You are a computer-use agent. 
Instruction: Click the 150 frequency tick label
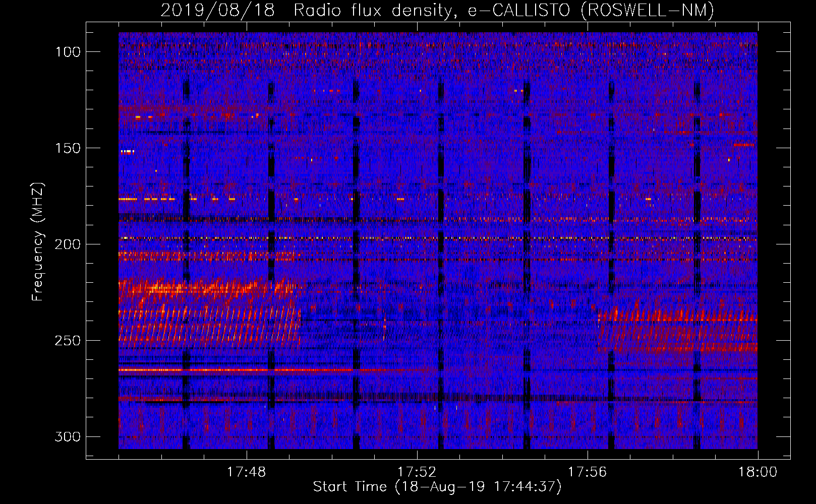coord(68,148)
